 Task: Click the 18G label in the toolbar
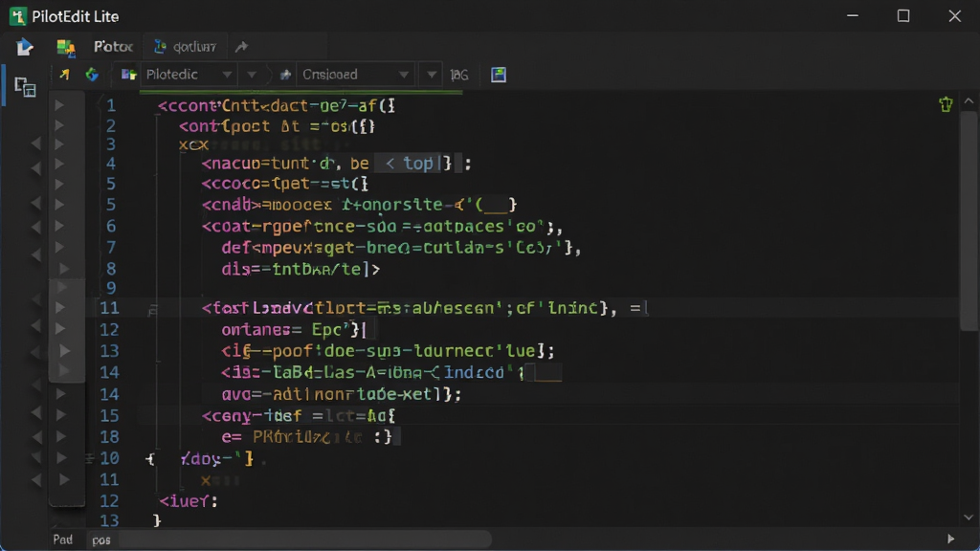(459, 75)
